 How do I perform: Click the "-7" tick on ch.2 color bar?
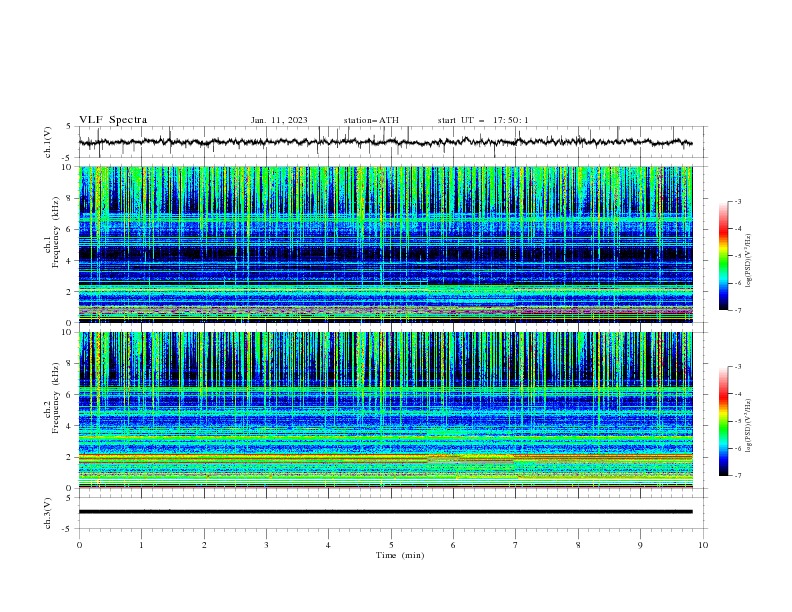[737, 475]
